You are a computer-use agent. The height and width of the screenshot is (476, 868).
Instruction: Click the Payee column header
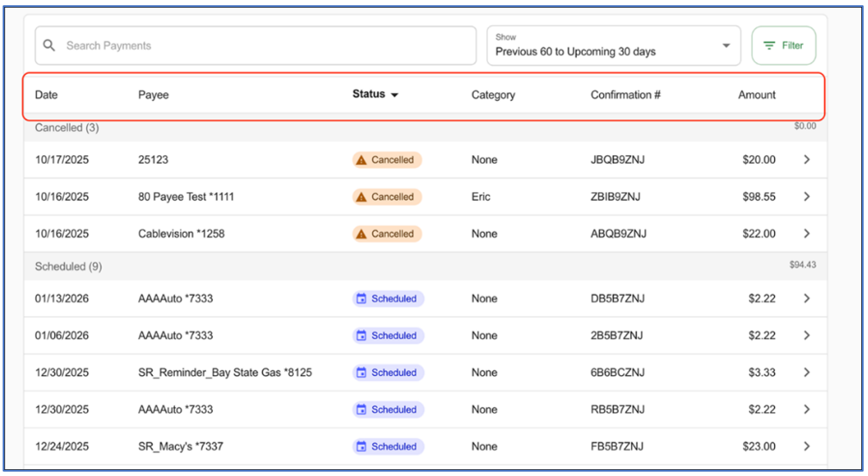click(153, 95)
